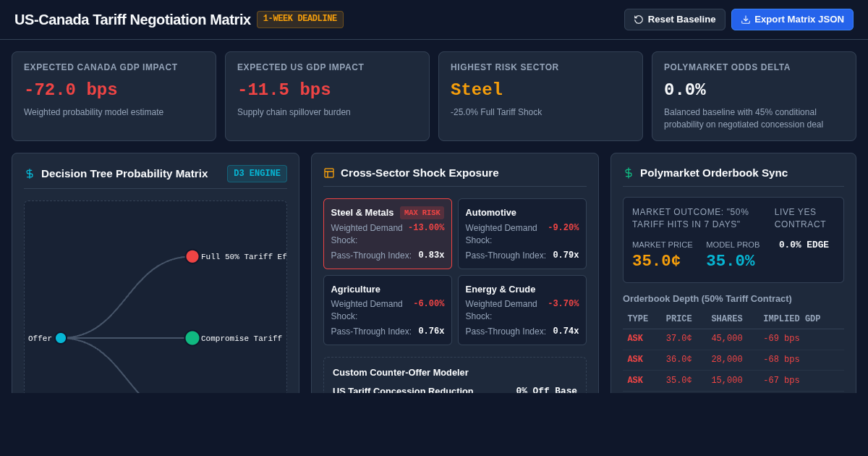Image resolution: width=868 pixels, height=456 pixels.
Task: Click the SHARES column header
Action: click(x=727, y=319)
